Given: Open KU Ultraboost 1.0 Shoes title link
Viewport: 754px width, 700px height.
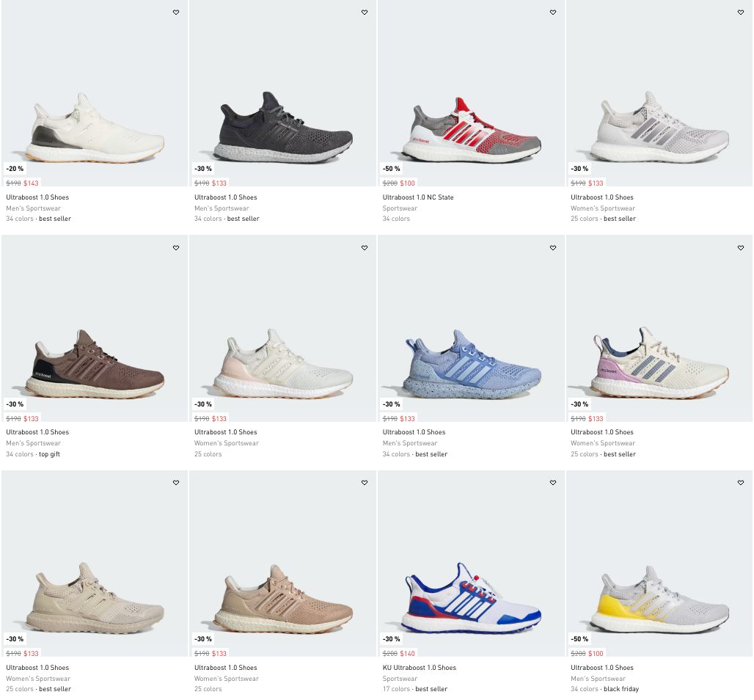Looking at the screenshot, I should tap(420, 668).
